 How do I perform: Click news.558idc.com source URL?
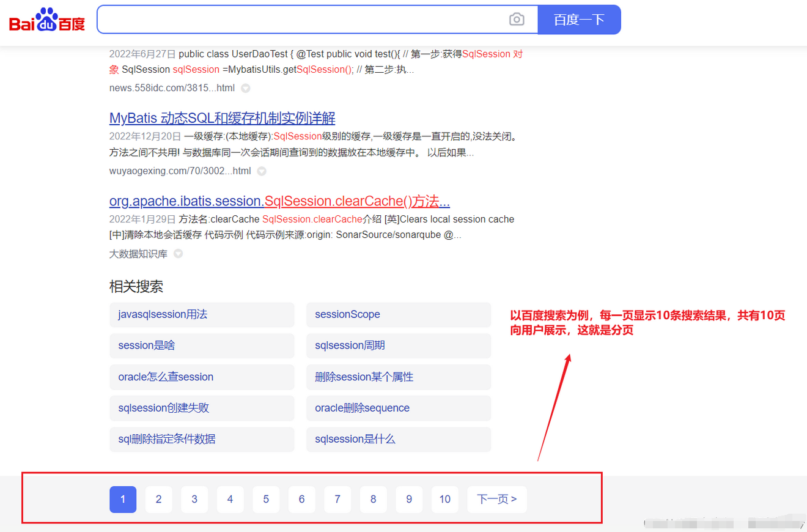pyautogui.click(x=172, y=88)
